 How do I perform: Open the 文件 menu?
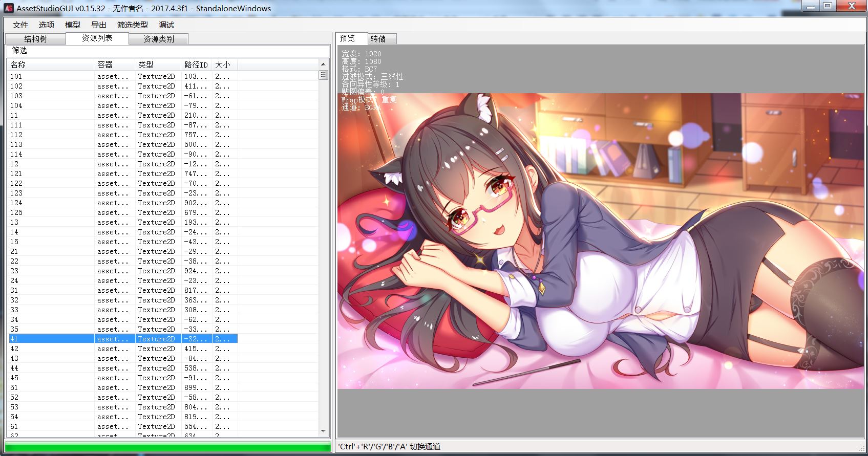[x=20, y=25]
